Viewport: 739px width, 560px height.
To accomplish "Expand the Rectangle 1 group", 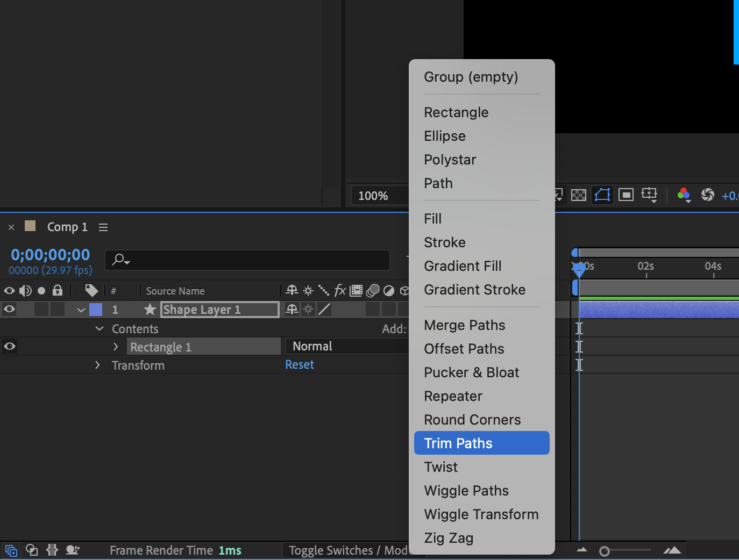I will [x=116, y=347].
